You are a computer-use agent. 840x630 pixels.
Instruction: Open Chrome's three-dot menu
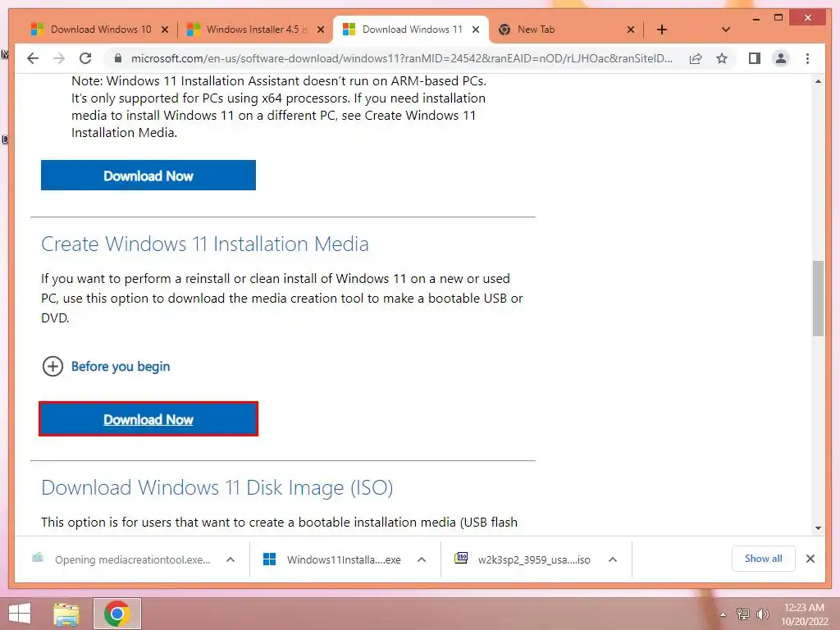click(807, 58)
